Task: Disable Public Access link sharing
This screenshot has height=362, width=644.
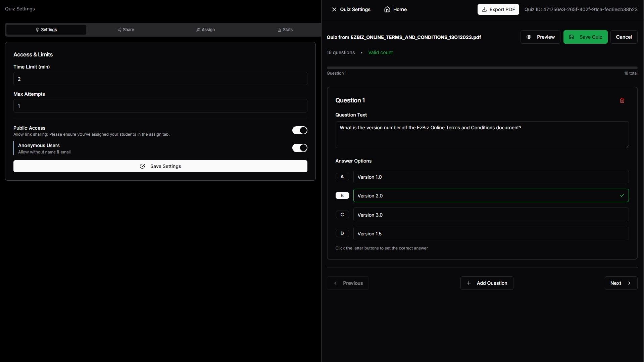Action: [x=300, y=130]
